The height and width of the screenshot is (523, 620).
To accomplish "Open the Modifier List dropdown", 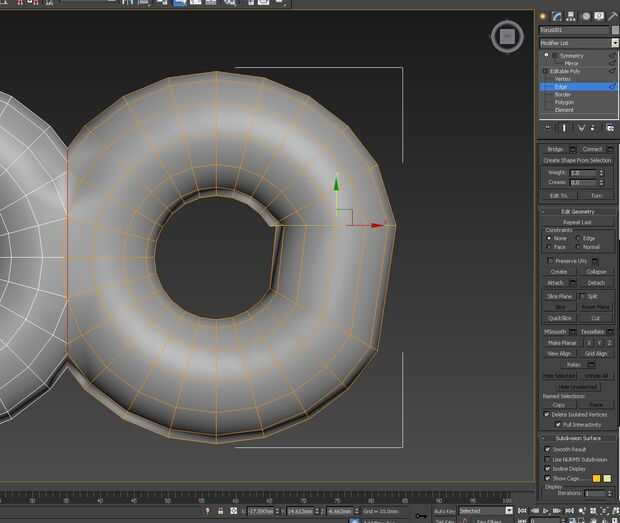I will [x=579, y=43].
